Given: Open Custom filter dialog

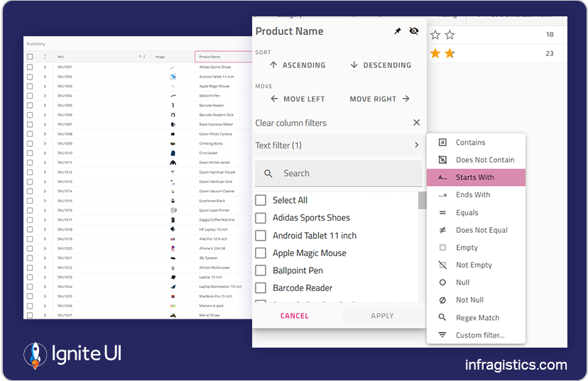Looking at the screenshot, I should pyautogui.click(x=476, y=335).
